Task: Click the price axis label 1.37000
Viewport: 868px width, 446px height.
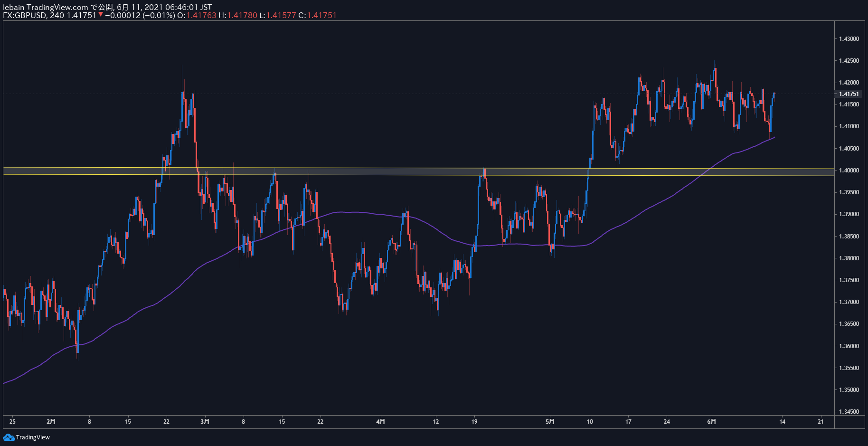Action: (849, 302)
